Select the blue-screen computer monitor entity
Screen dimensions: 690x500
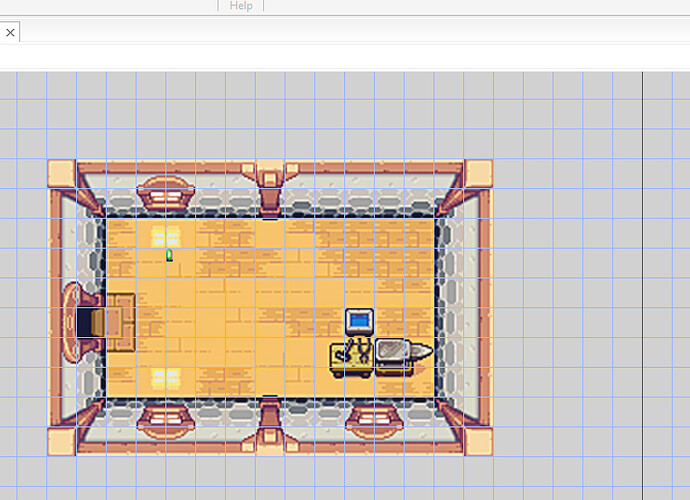(360, 322)
